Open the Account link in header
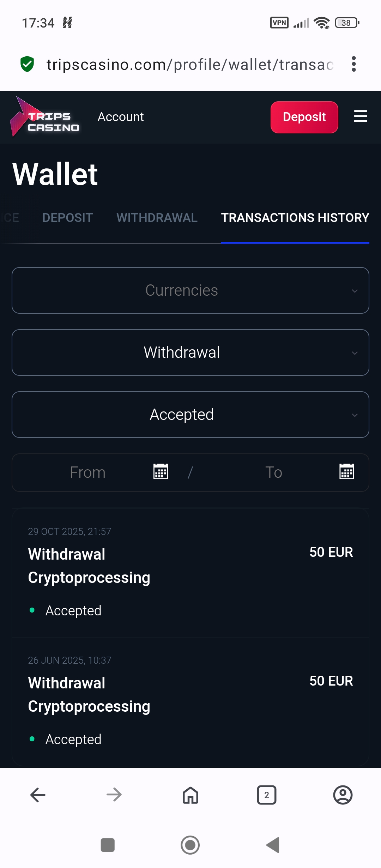This screenshot has width=381, height=868. click(121, 117)
